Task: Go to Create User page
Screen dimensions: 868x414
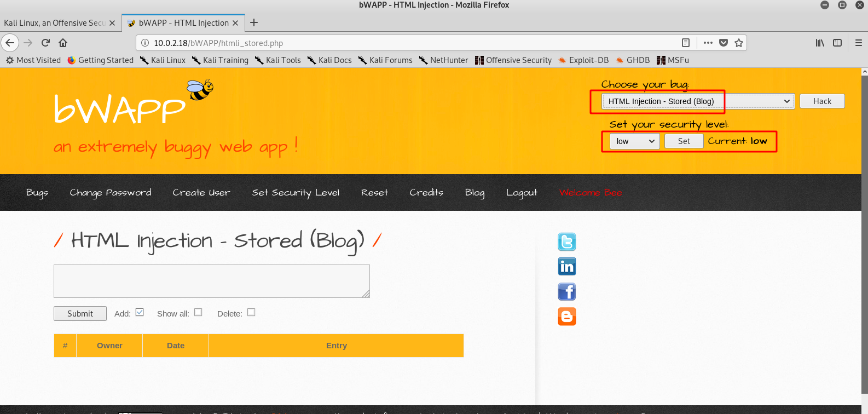Action: coord(201,193)
